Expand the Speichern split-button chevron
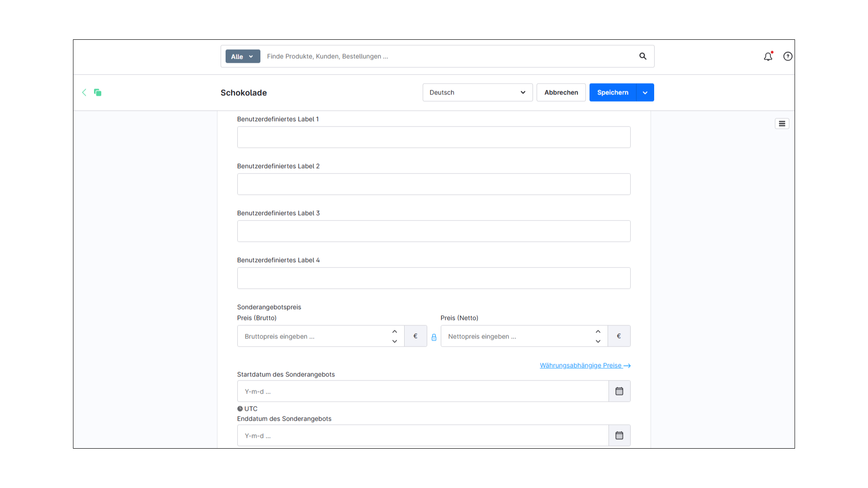 (645, 92)
